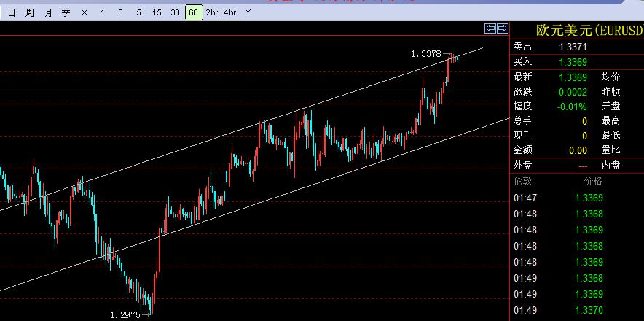The height and width of the screenshot is (321, 644).
Task: Select the 15 minute timeframe
Action: (157, 12)
